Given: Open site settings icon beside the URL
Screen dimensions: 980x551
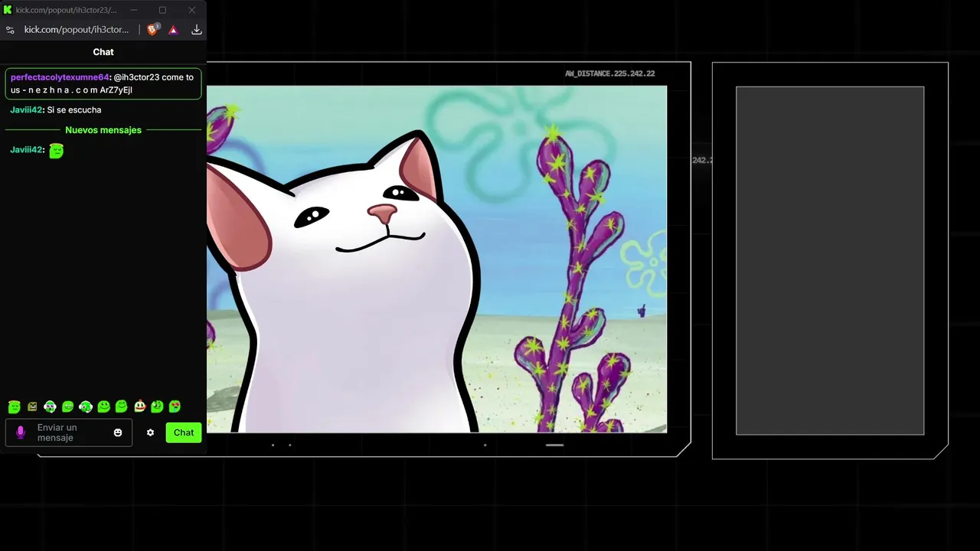Looking at the screenshot, I should [10, 30].
